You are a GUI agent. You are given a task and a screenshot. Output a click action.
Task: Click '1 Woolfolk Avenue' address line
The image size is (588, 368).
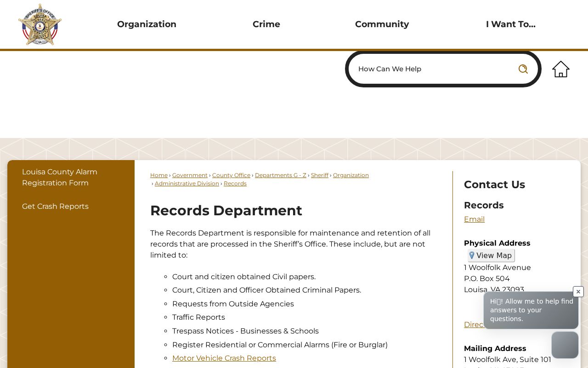(498, 268)
